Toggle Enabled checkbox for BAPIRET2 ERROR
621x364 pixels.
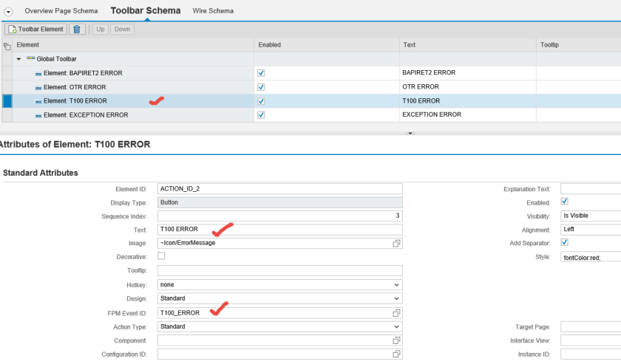260,73
